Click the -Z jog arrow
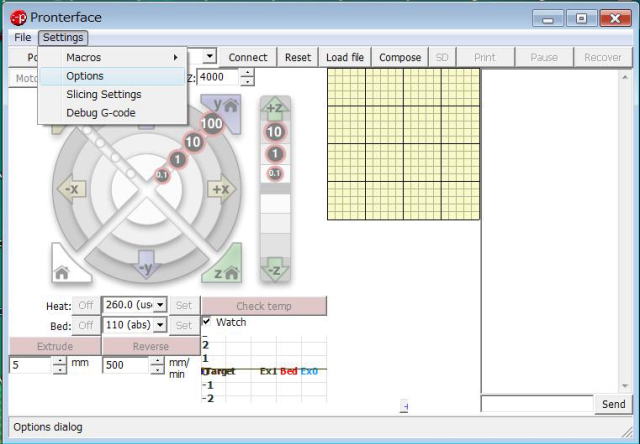Image resolution: width=640 pixels, height=444 pixels. [x=275, y=269]
